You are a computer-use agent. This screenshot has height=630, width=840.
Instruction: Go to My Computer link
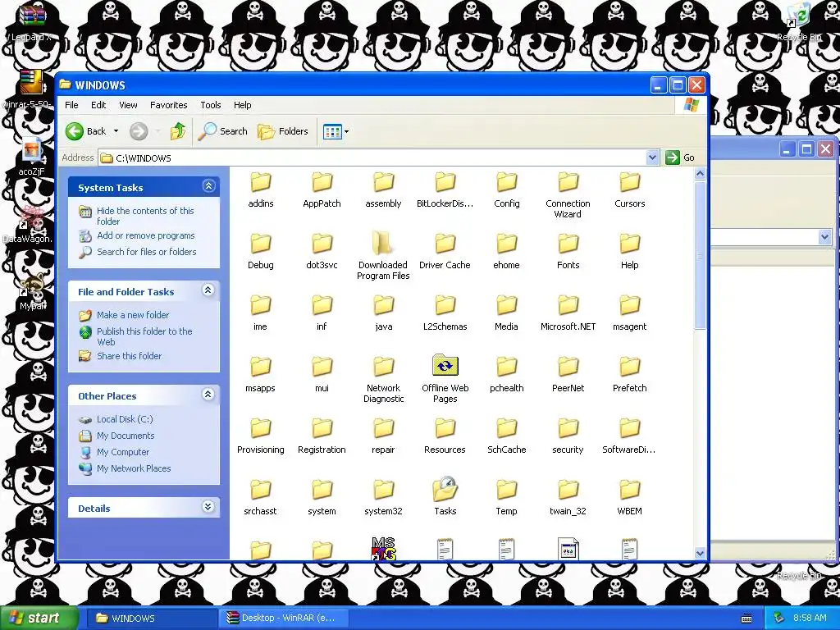coord(123,452)
